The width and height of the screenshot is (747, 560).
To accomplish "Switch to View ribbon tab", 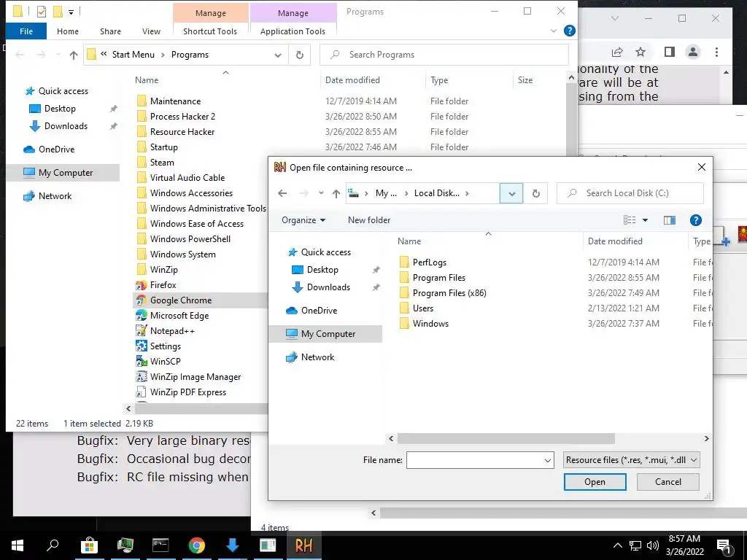I will [151, 31].
